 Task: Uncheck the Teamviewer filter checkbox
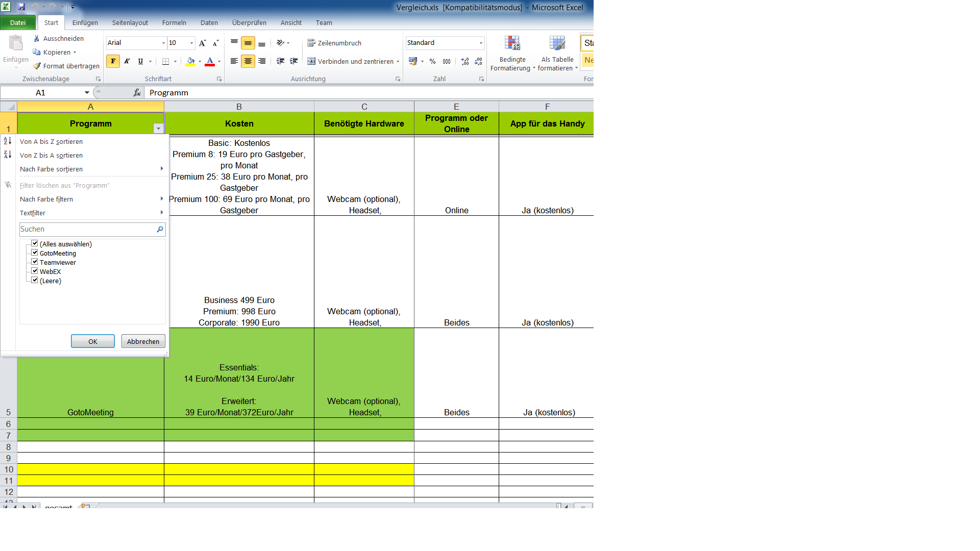35,262
